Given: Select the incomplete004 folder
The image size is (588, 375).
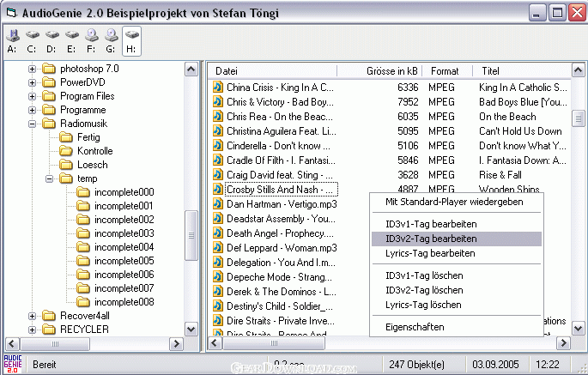Looking at the screenshot, I should pos(124,247).
